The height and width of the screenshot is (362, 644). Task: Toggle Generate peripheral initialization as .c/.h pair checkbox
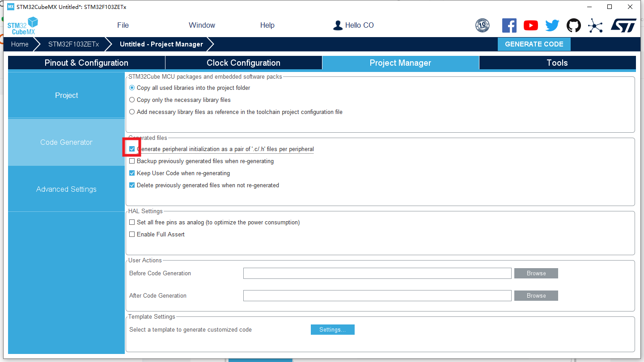132,149
